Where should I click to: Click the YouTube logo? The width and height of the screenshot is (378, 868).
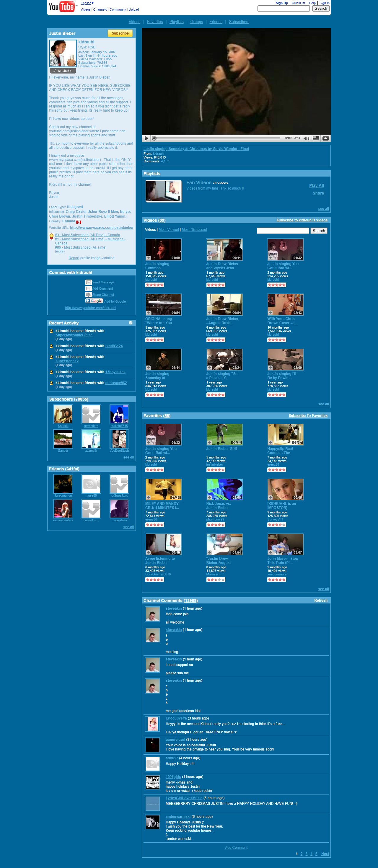click(x=62, y=6)
